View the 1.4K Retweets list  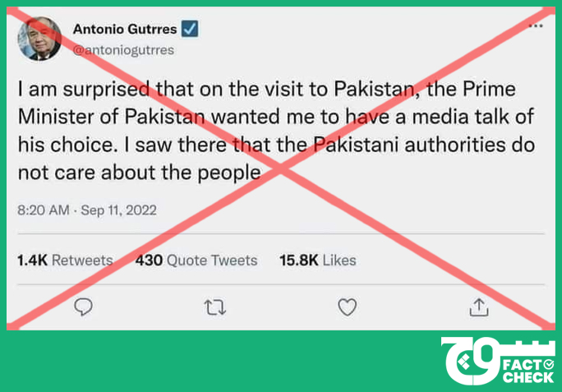pyautogui.click(x=65, y=260)
